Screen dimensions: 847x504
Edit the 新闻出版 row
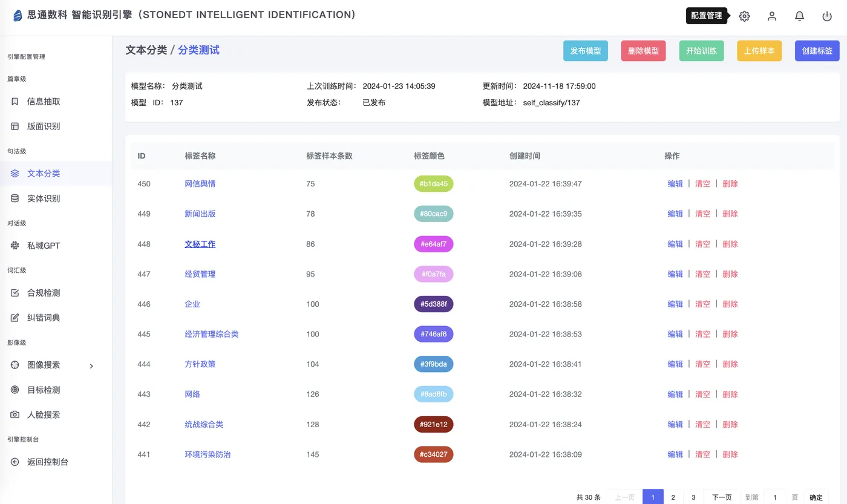pyautogui.click(x=675, y=214)
